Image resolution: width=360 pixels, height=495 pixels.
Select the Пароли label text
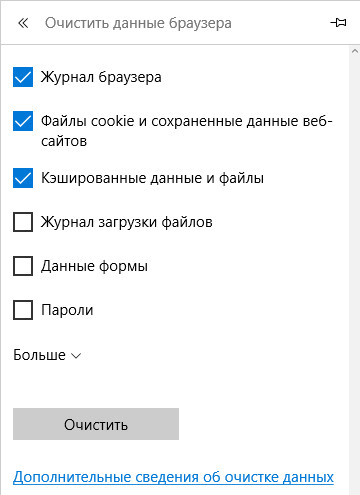(x=67, y=310)
